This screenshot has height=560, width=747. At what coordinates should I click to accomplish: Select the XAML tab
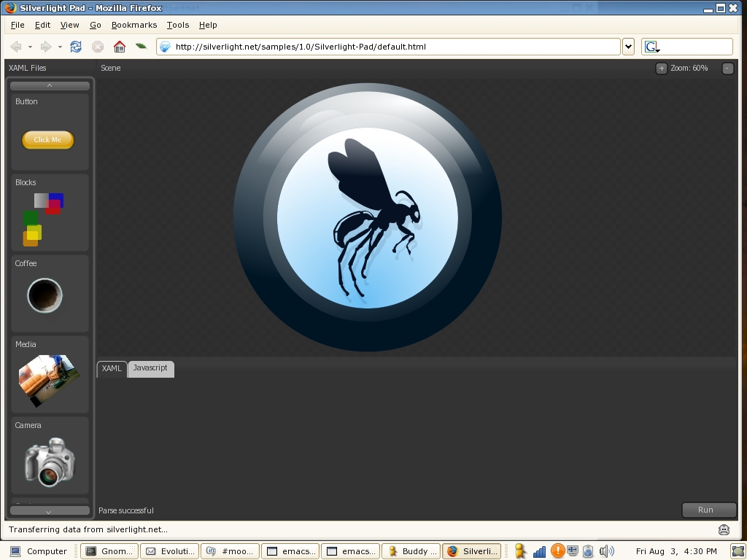click(x=112, y=368)
